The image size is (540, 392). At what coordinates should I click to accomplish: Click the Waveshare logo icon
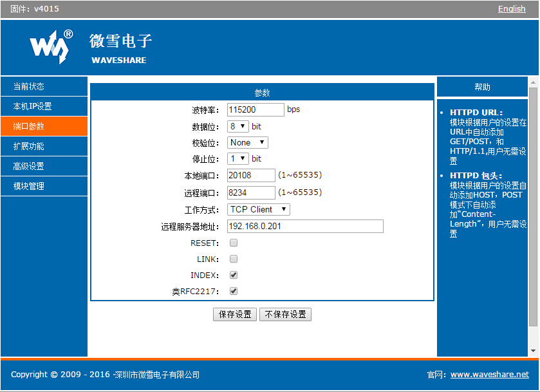[50, 47]
